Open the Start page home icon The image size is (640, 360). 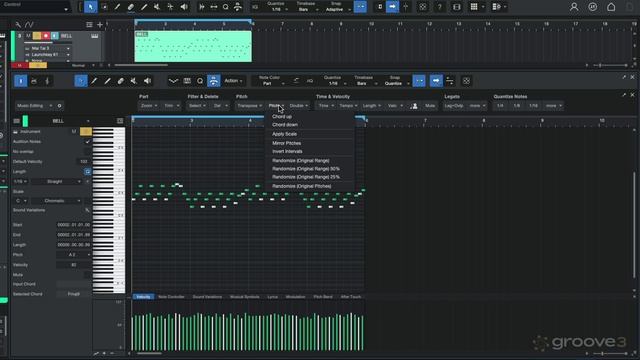611,7
